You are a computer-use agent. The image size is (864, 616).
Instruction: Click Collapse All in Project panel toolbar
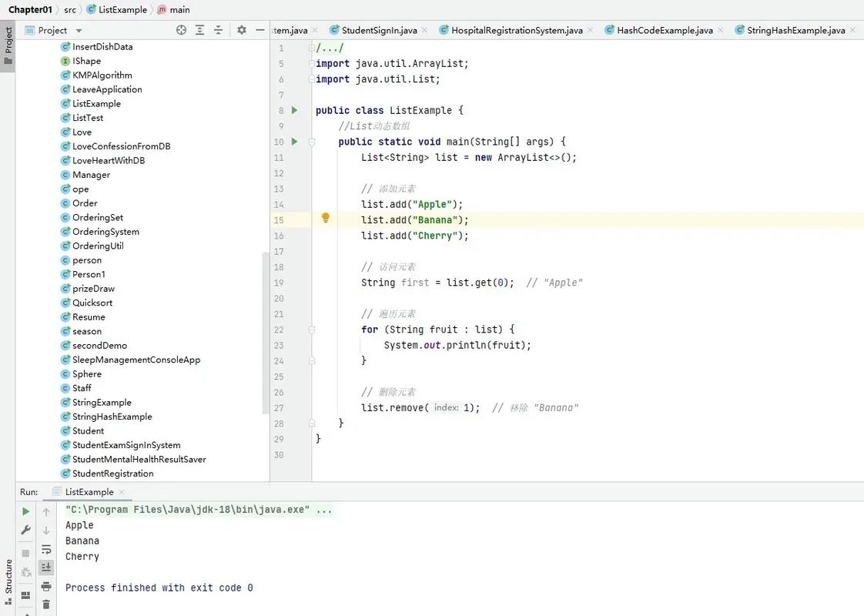pos(219,30)
